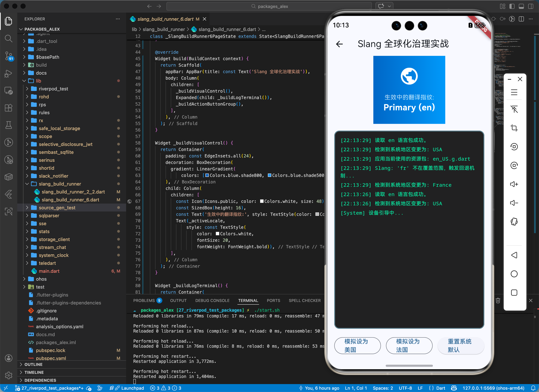Toggle the bottom panel layout button
The image size is (539, 392).
pos(521,6)
